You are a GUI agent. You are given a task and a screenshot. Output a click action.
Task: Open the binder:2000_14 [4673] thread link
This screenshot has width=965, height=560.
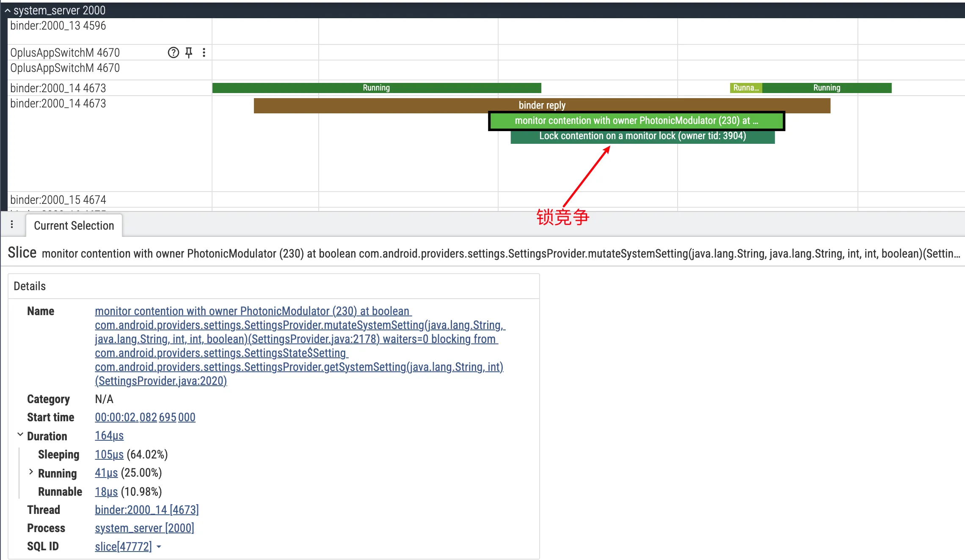(x=146, y=510)
